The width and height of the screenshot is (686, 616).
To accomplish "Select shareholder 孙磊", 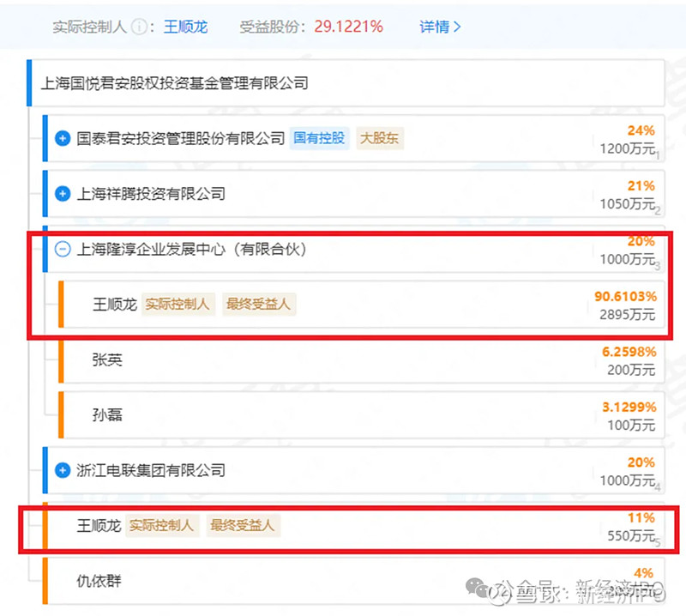I will [107, 415].
